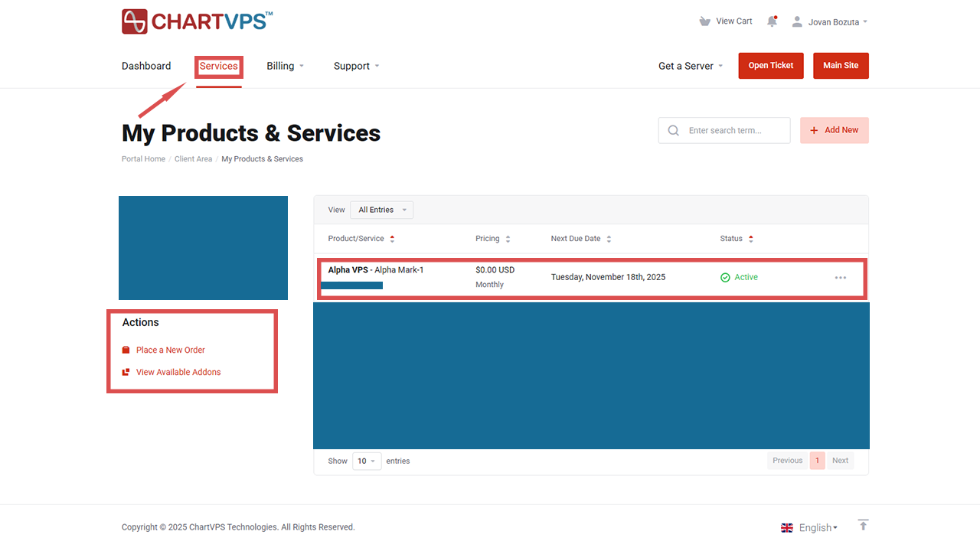Click the ChartVPS logo

197,21
